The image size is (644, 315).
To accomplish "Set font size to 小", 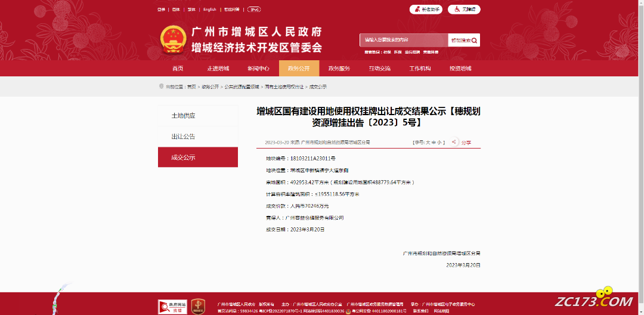I will (x=439, y=143).
